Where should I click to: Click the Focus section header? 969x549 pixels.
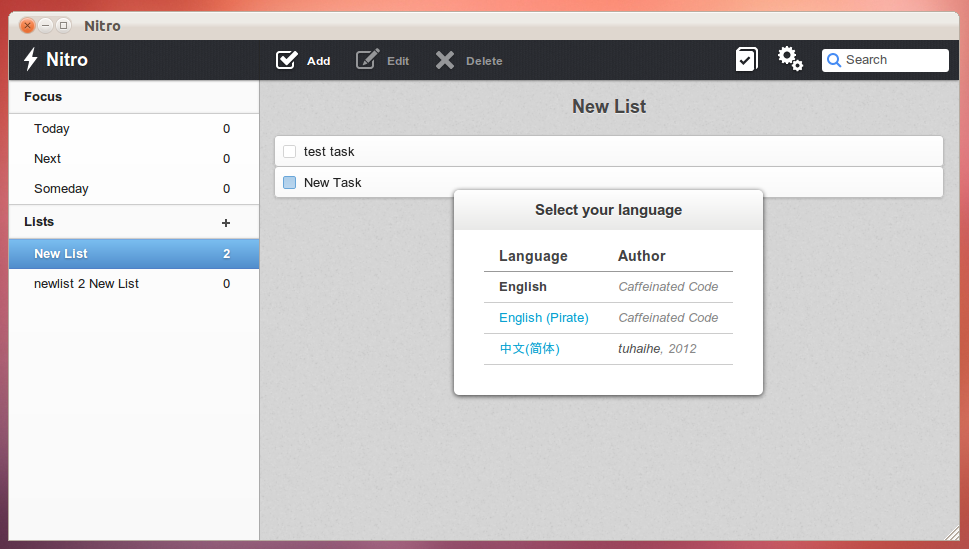[x=43, y=96]
